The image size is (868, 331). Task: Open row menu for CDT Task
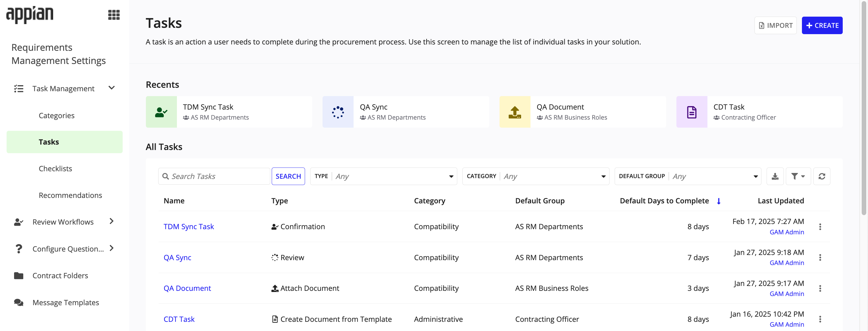[820, 319]
